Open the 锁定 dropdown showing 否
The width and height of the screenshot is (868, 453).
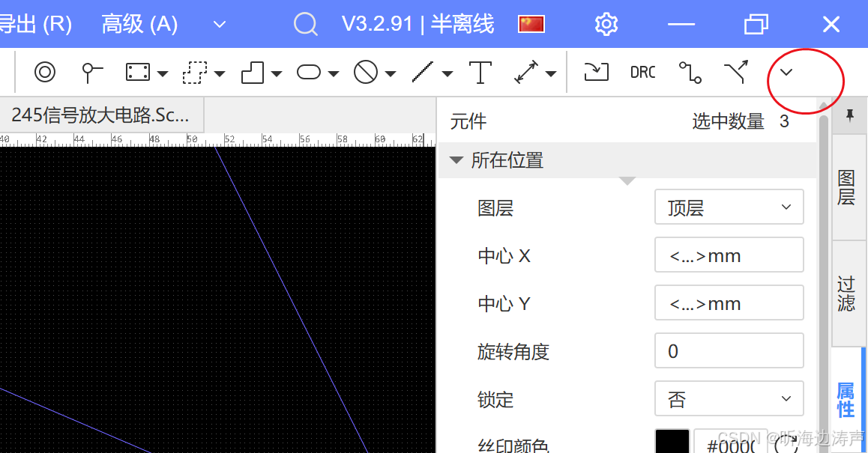[729, 398]
